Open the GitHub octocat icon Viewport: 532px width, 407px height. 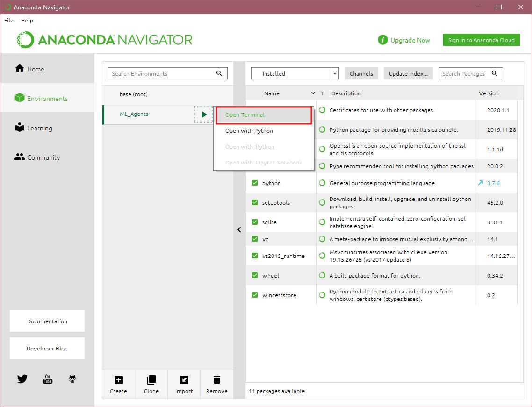click(72, 379)
